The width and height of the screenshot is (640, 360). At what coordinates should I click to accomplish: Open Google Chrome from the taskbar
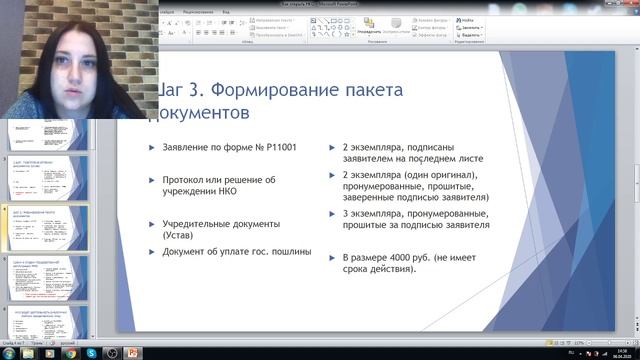[x=70, y=353]
